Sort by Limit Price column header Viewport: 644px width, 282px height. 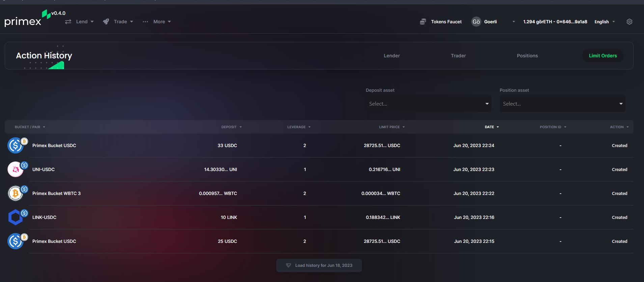click(x=392, y=127)
